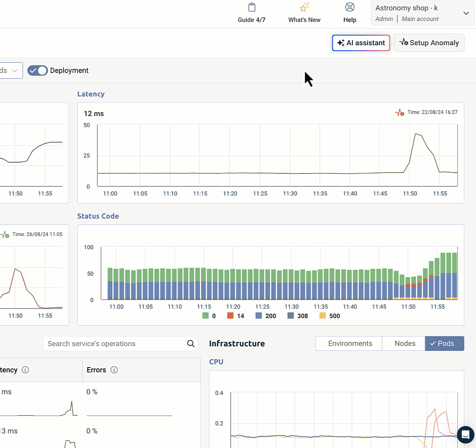The width and height of the screenshot is (476, 448).
Task: Open the dropdown left of Deployment
Action: [11, 71]
